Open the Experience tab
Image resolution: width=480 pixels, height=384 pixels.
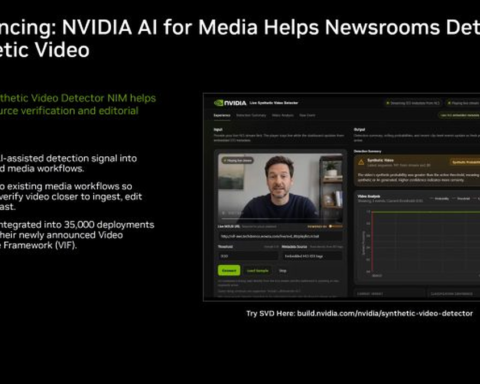(222, 115)
